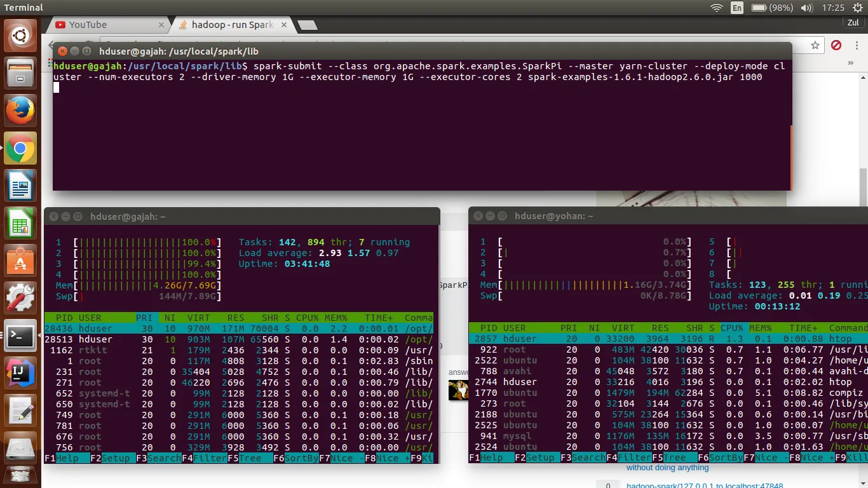Screen dimensions: 868x488
Task: Click F8 Nice + in gajah htop
Action: tap(387, 458)
